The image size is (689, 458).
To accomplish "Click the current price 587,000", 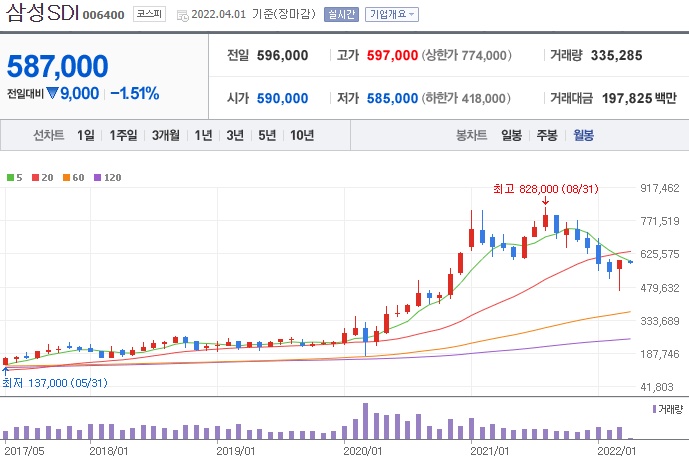I will (x=58, y=66).
